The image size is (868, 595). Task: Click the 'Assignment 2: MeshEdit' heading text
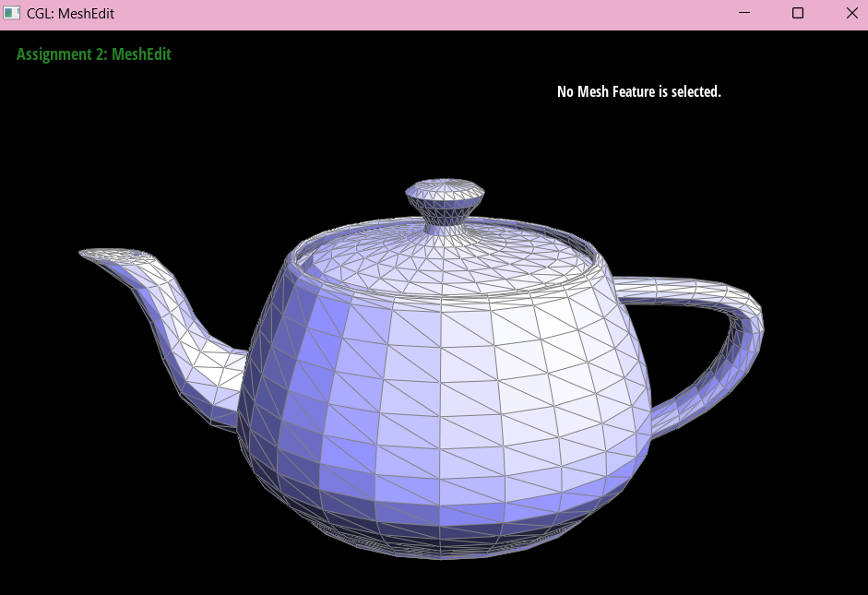[94, 54]
